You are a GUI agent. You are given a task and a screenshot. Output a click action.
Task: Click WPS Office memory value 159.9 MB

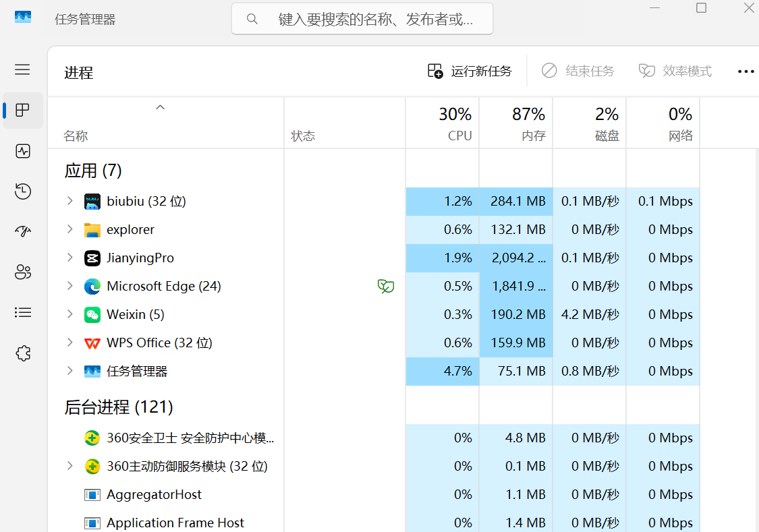(518, 343)
